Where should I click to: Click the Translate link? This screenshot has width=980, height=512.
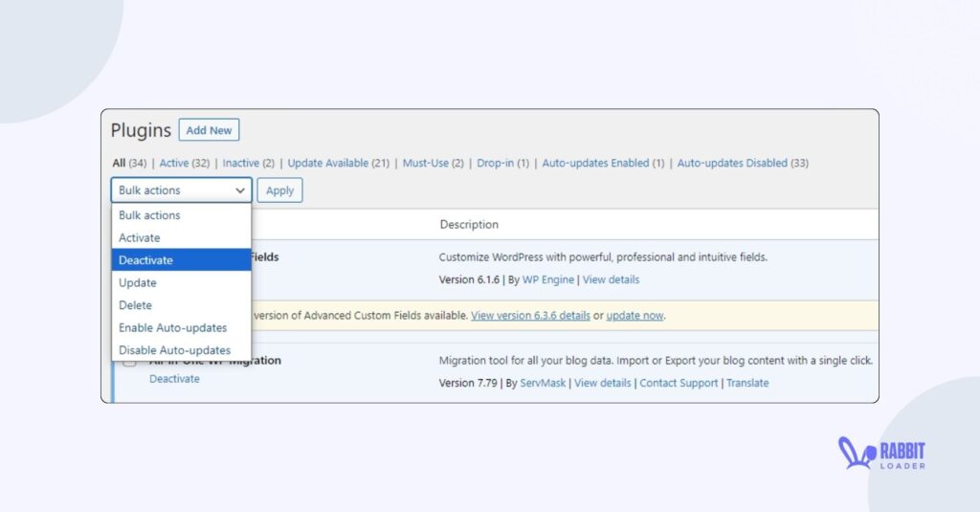point(747,383)
